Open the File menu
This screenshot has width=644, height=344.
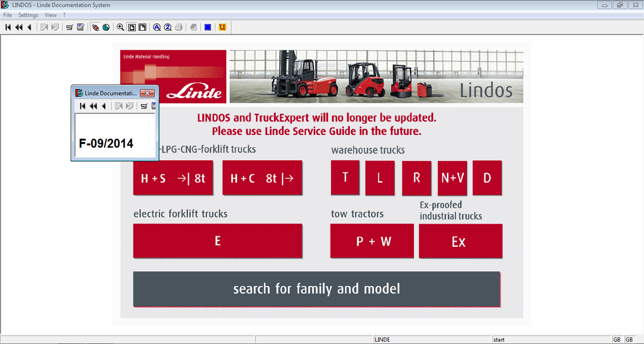tap(8, 15)
